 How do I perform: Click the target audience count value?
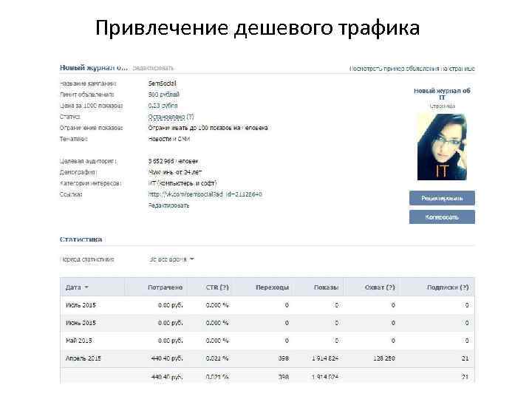[x=173, y=161]
